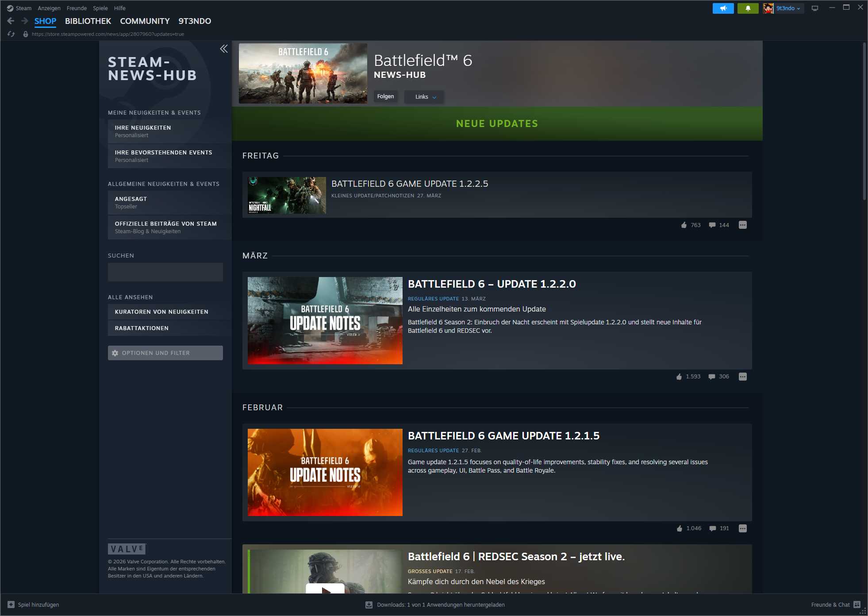Open the 9t3ndo account dropdown
Viewport: 868px width, 616px height.
pyautogui.click(x=788, y=8)
